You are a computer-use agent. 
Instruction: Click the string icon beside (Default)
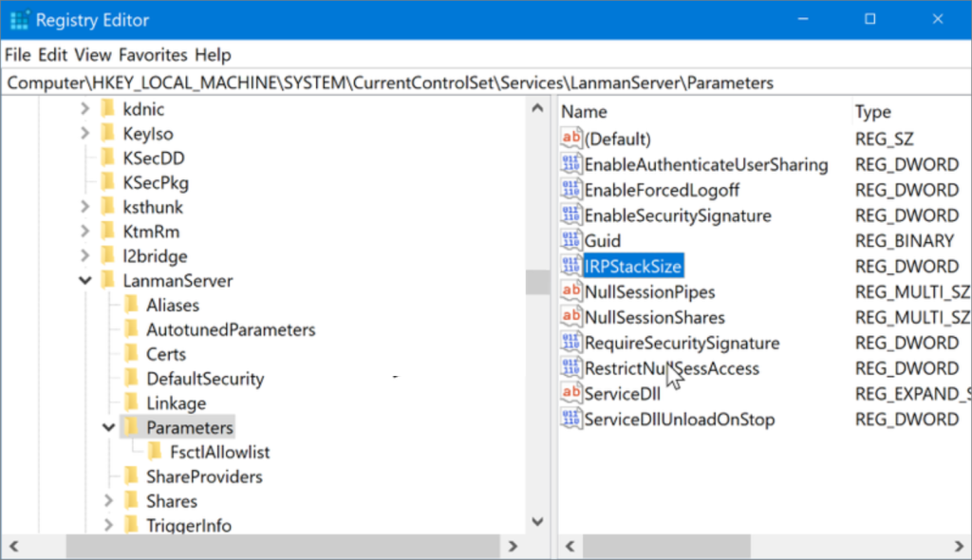[570, 139]
